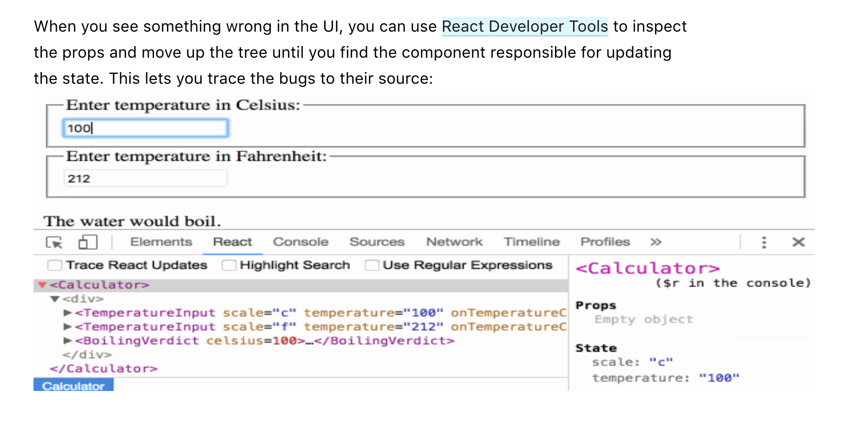The image size is (868, 431).
Task: Click the Celsius temperature input field
Action: point(144,128)
